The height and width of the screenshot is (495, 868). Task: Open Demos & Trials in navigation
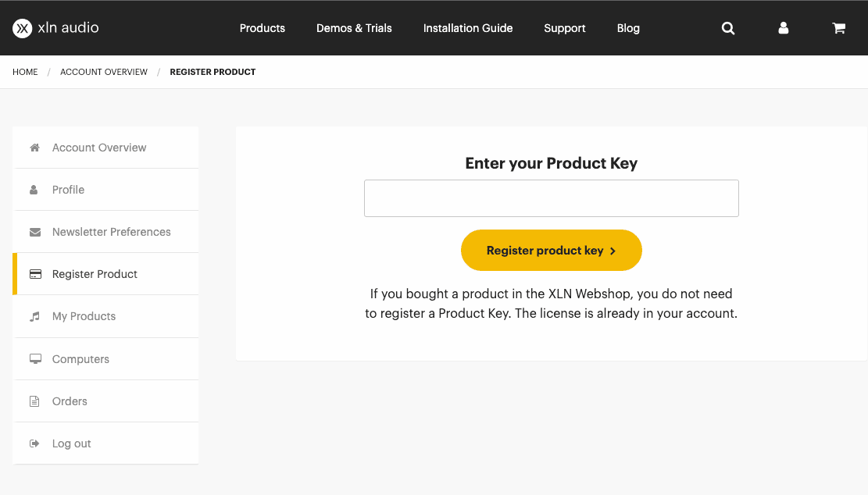point(354,28)
